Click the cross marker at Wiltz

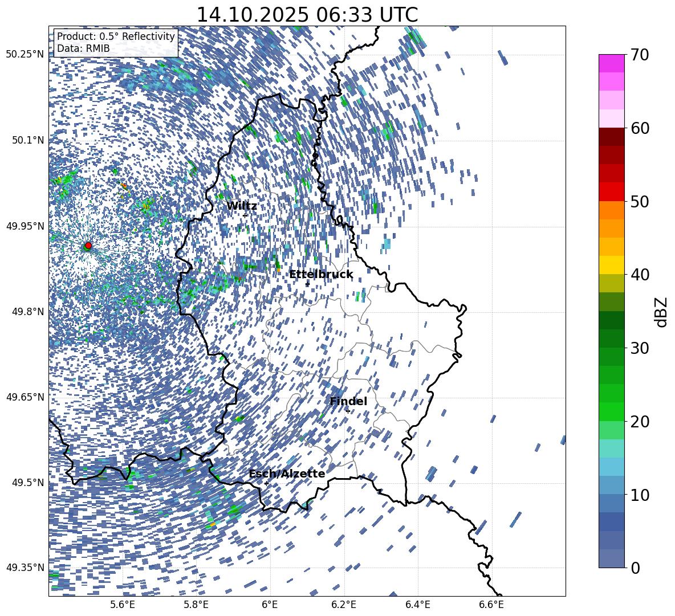coord(245,215)
